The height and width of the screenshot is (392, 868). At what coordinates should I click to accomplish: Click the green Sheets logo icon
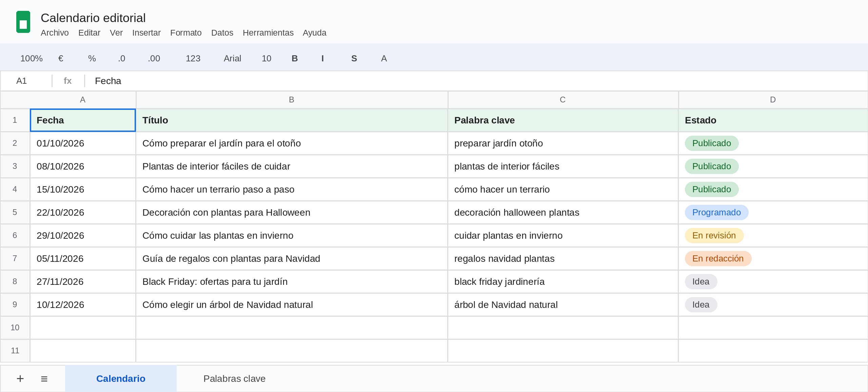click(23, 22)
